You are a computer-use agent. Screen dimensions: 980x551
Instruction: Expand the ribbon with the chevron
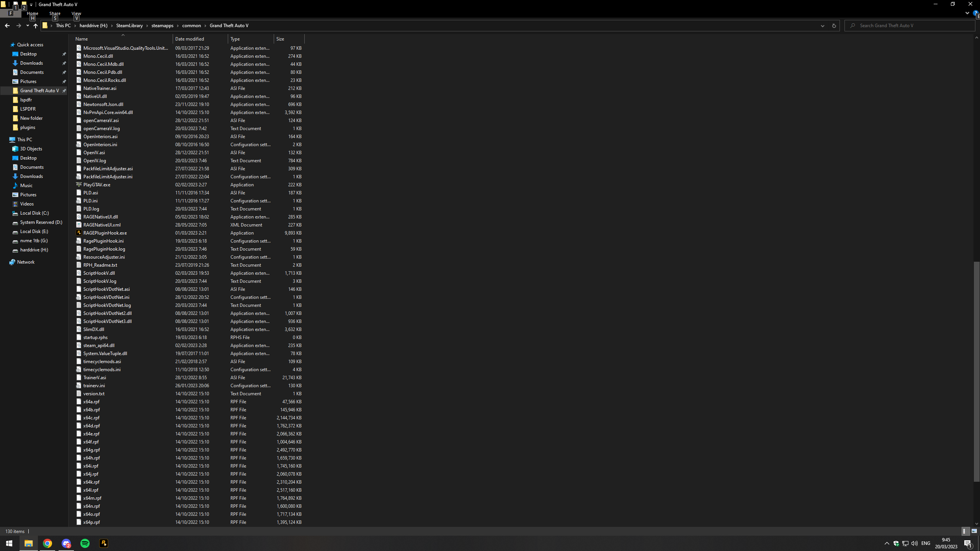967,13
